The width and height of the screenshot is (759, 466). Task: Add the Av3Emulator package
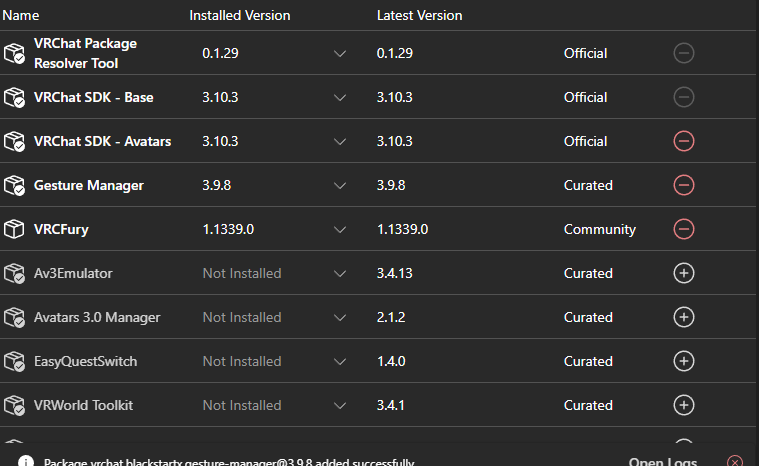(683, 273)
